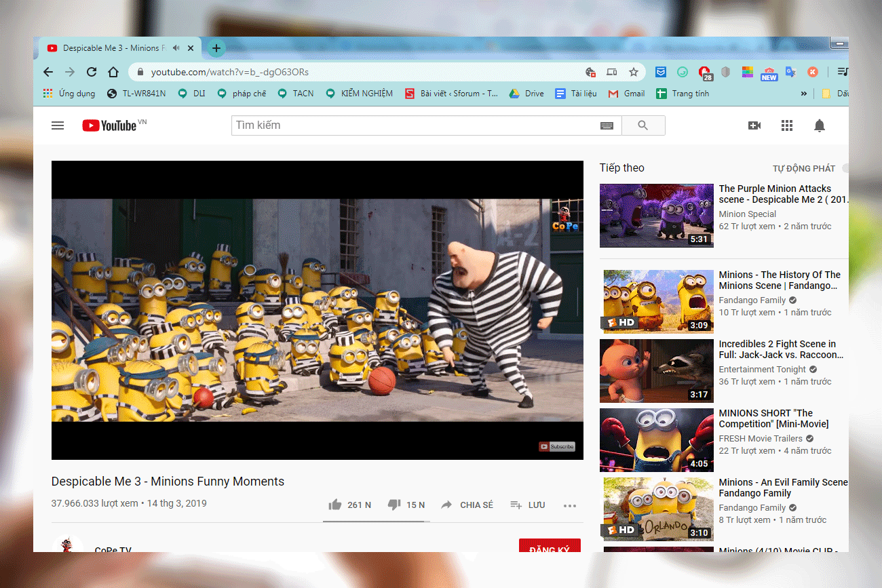Click the send to devices icon

point(612,72)
